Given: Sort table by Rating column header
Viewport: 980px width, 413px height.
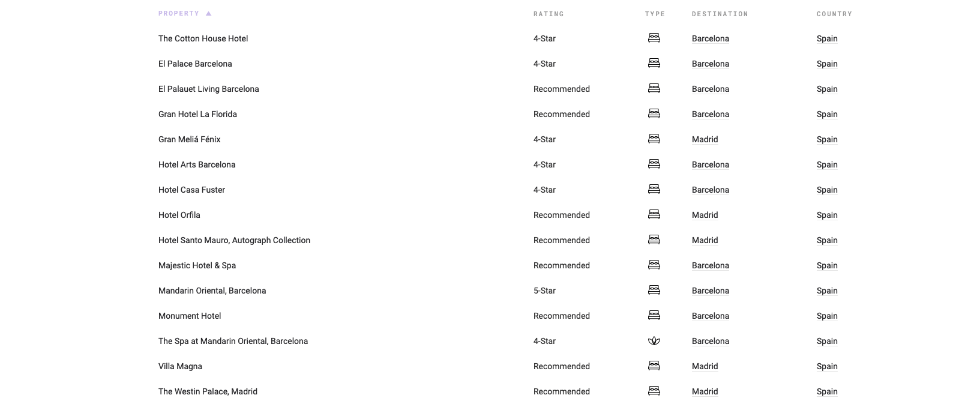Looking at the screenshot, I should pyautogui.click(x=549, y=14).
